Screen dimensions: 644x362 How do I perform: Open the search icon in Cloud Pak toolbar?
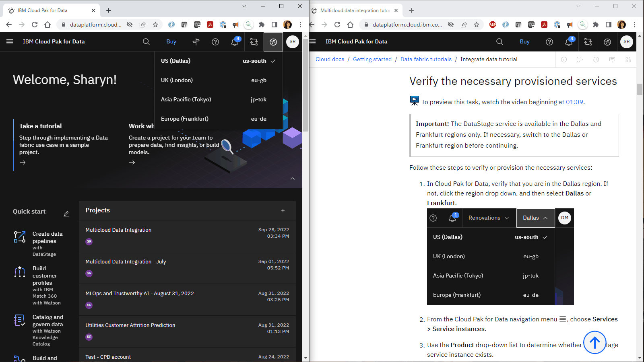tap(146, 42)
